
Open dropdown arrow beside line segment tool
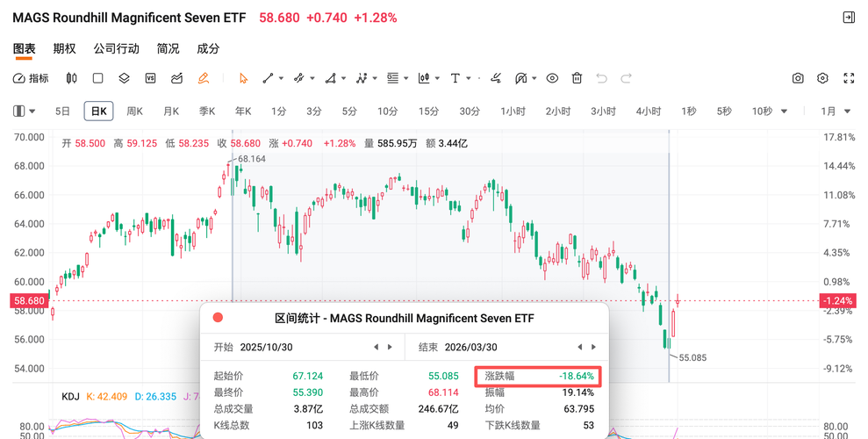click(x=281, y=79)
